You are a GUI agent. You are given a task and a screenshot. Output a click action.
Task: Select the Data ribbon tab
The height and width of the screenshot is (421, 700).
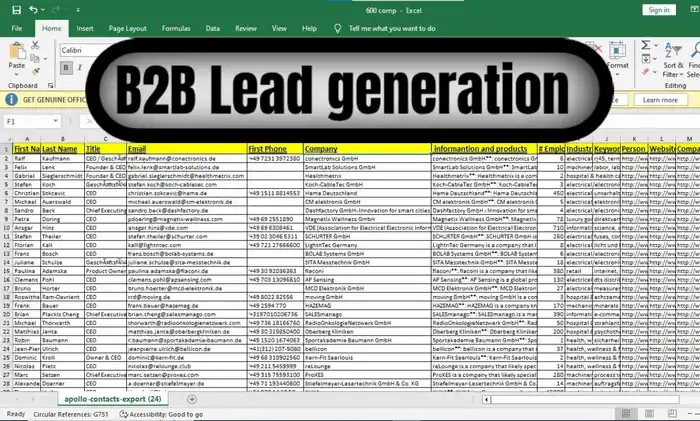212,28
